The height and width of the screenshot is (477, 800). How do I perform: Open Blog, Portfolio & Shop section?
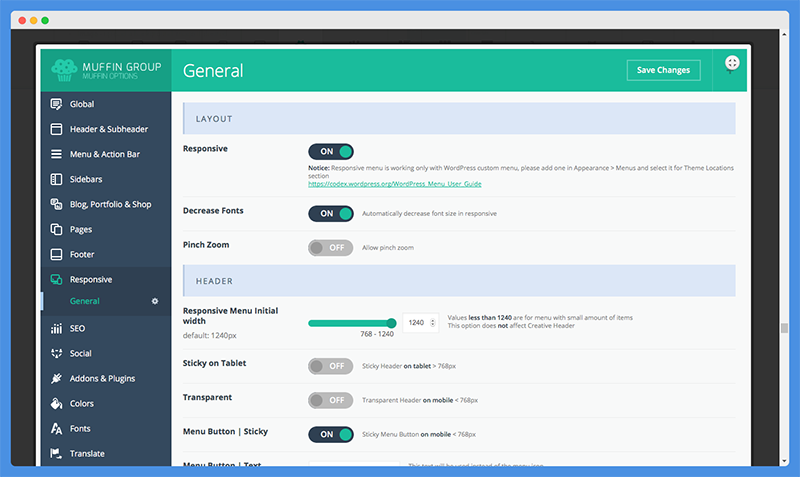pyautogui.click(x=106, y=204)
